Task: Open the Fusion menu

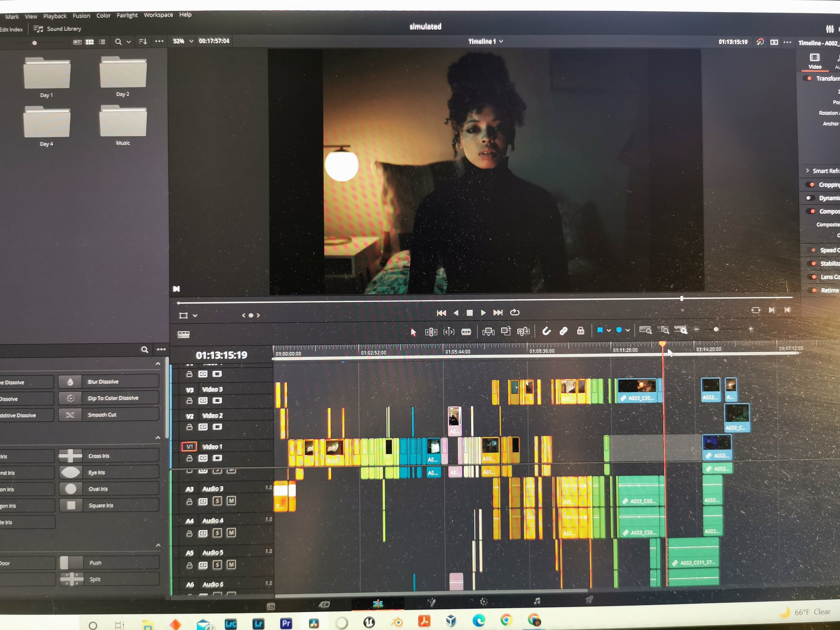Action: (81, 16)
